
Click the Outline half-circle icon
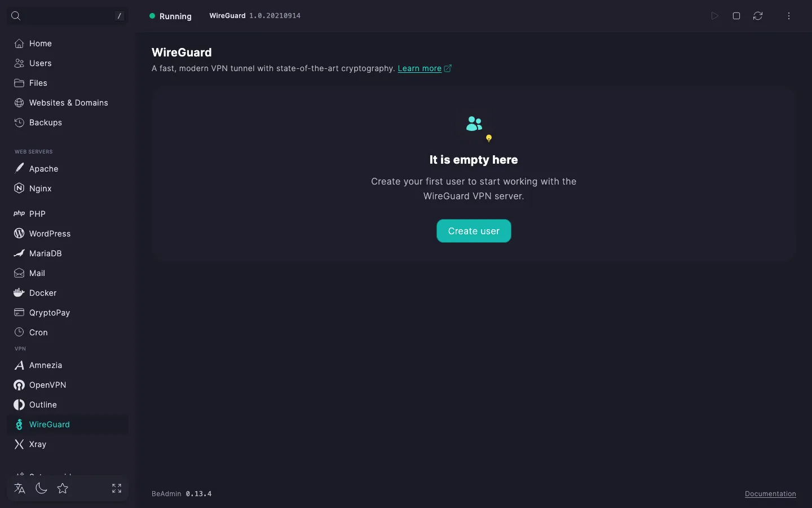19,405
